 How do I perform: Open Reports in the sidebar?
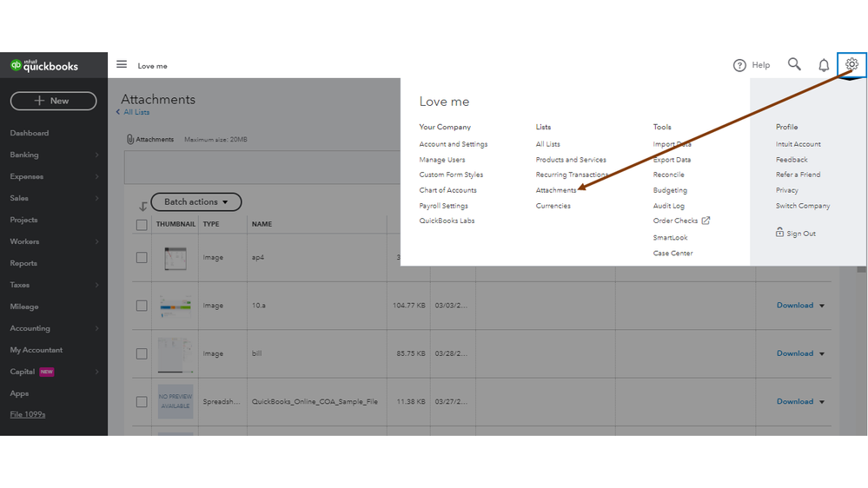[23, 263]
